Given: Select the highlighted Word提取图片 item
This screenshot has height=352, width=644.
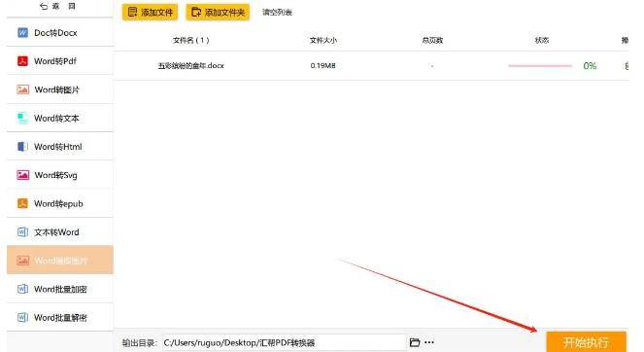Looking at the screenshot, I should (x=60, y=260).
